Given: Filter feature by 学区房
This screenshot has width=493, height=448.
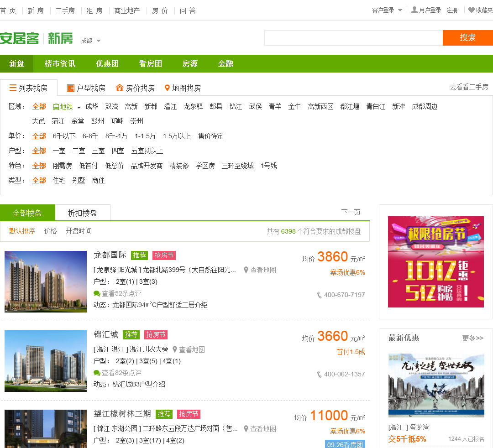Looking at the screenshot, I should pos(205,166).
